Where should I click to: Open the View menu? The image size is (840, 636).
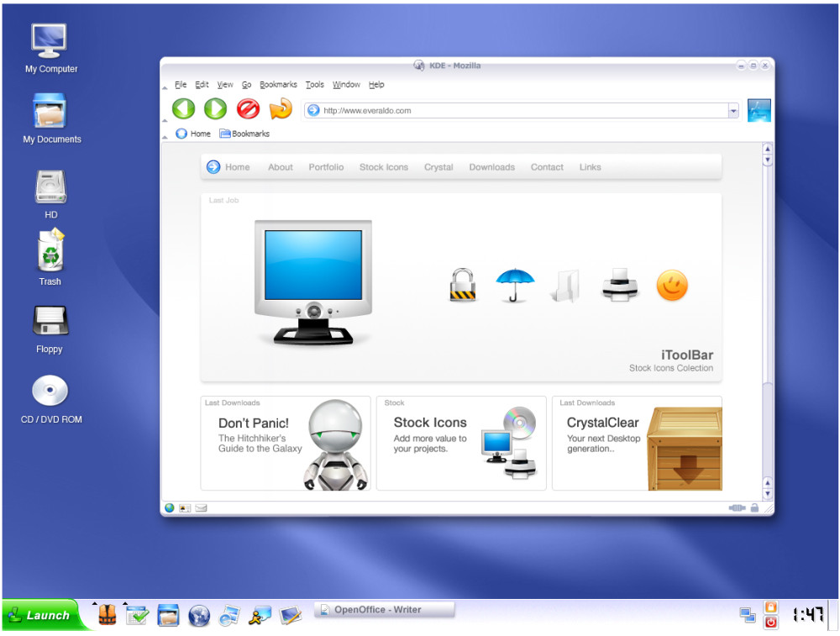tap(225, 85)
